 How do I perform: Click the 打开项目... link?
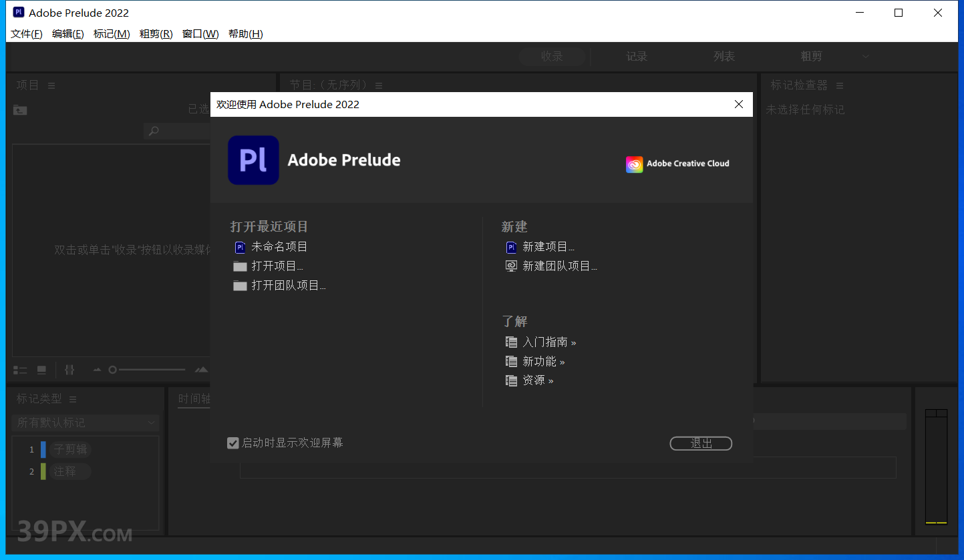coord(277,266)
